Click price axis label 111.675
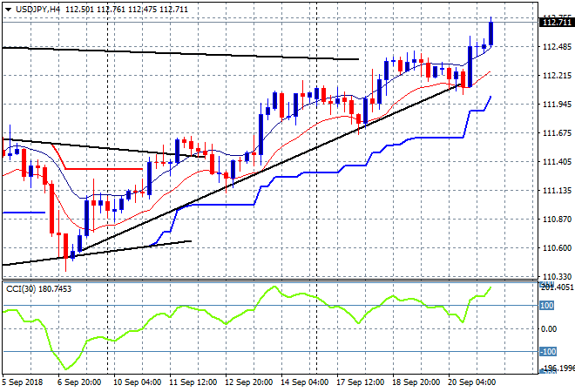This screenshot has height=392, width=575. pos(557,132)
